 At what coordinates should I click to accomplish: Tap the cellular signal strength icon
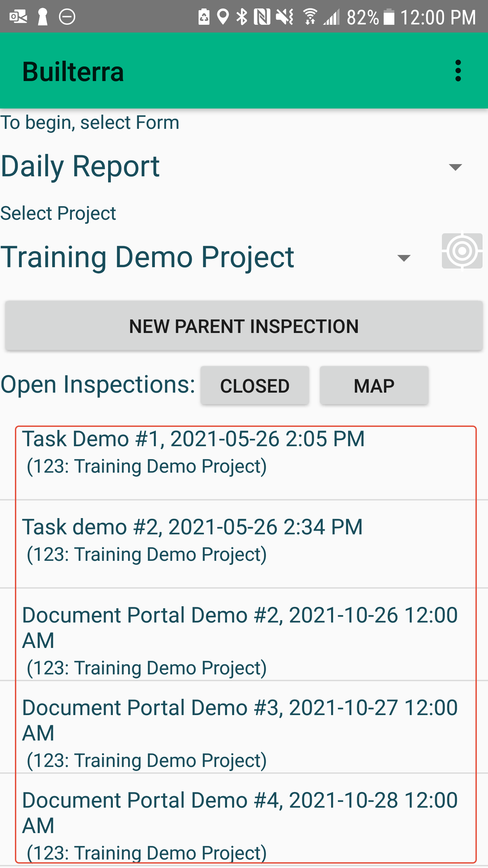point(331,17)
